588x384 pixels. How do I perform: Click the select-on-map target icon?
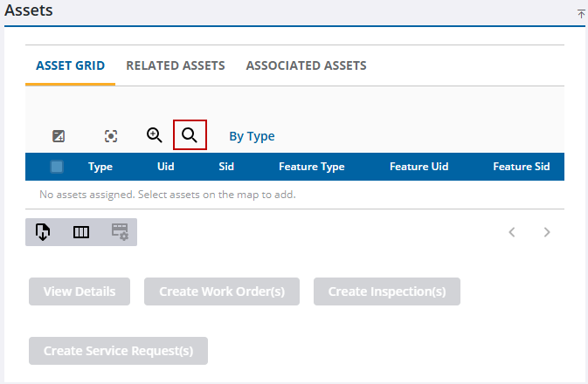[x=111, y=136]
